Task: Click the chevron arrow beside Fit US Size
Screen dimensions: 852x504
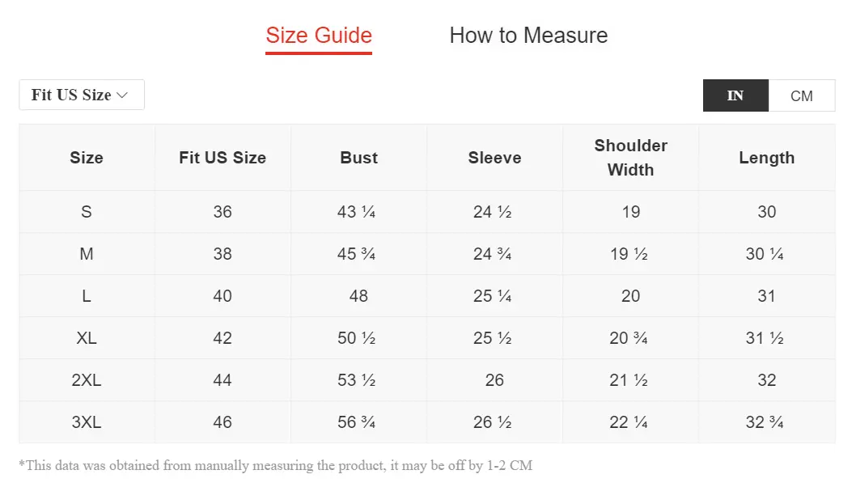Action: (122, 95)
